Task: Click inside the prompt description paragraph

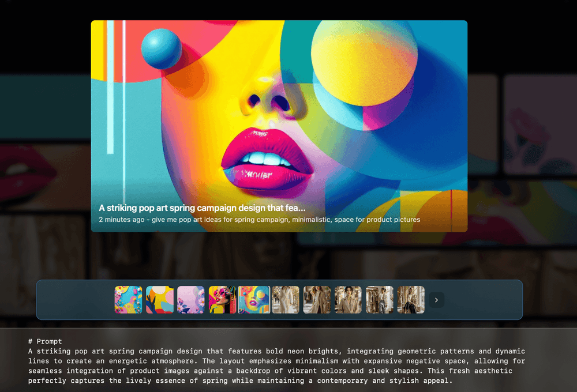Action: (x=277, y=366)
